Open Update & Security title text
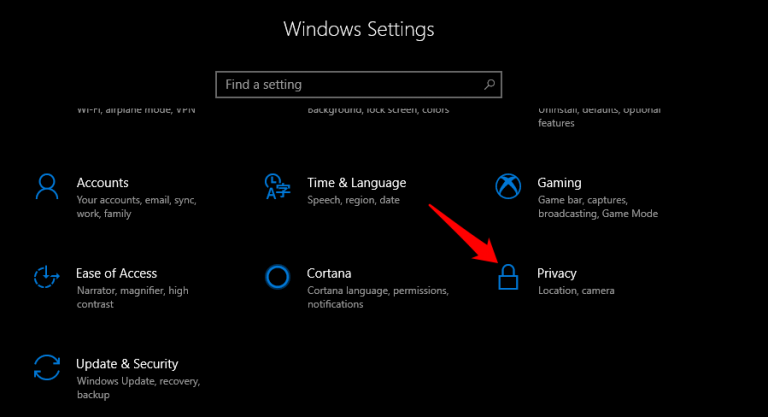 (x=127, y=364)
